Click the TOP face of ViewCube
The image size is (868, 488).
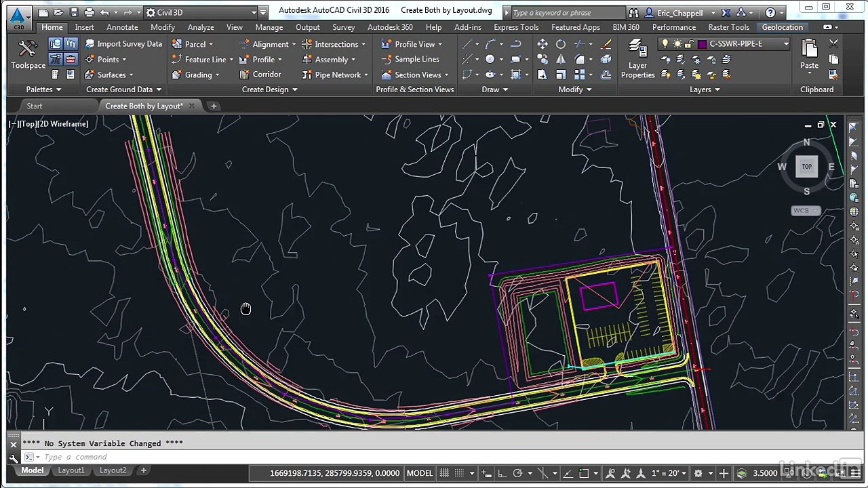coord(806,167)
